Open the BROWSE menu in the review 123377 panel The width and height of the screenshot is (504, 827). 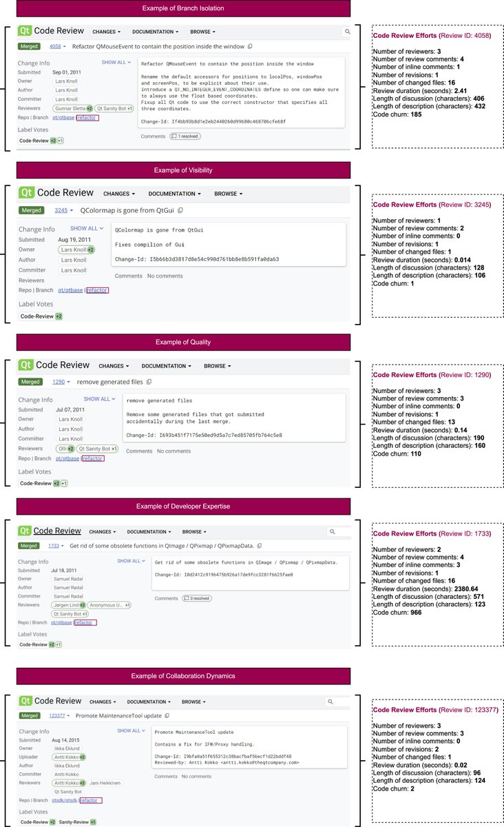[196, 702]
